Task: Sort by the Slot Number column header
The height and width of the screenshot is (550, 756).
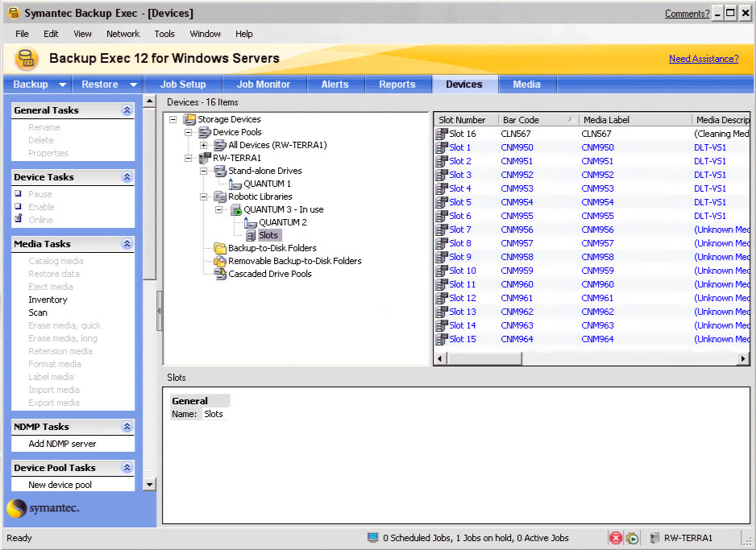Action: (x=466, y=120)
